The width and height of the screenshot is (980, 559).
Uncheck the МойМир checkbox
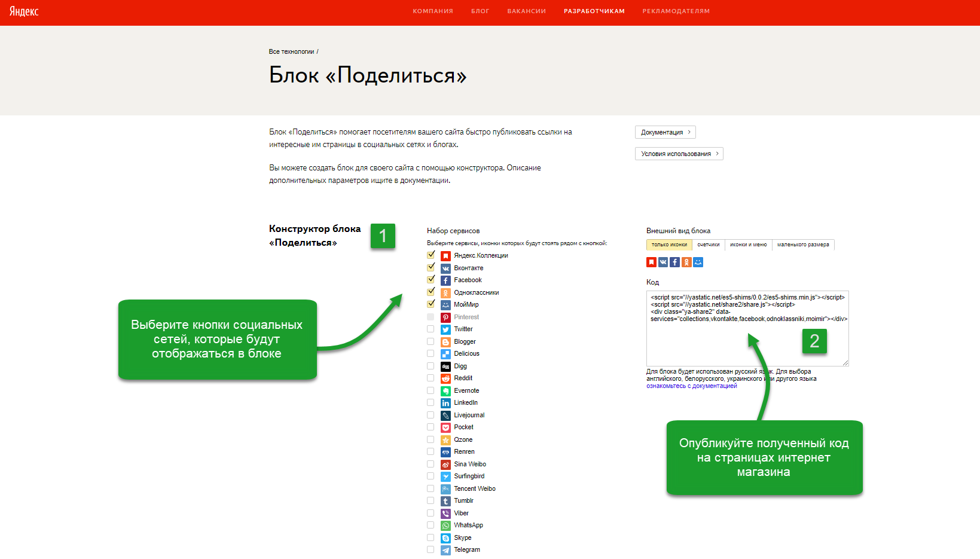(431, 304)
